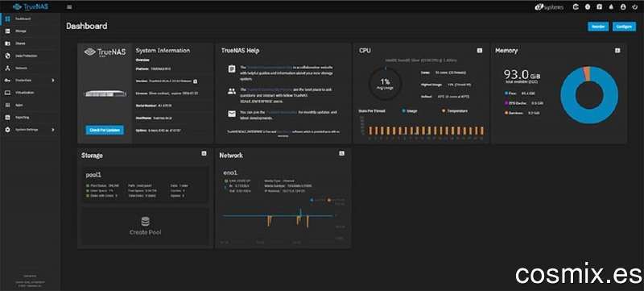Click the orange Services legend dot in Memory

506,112
